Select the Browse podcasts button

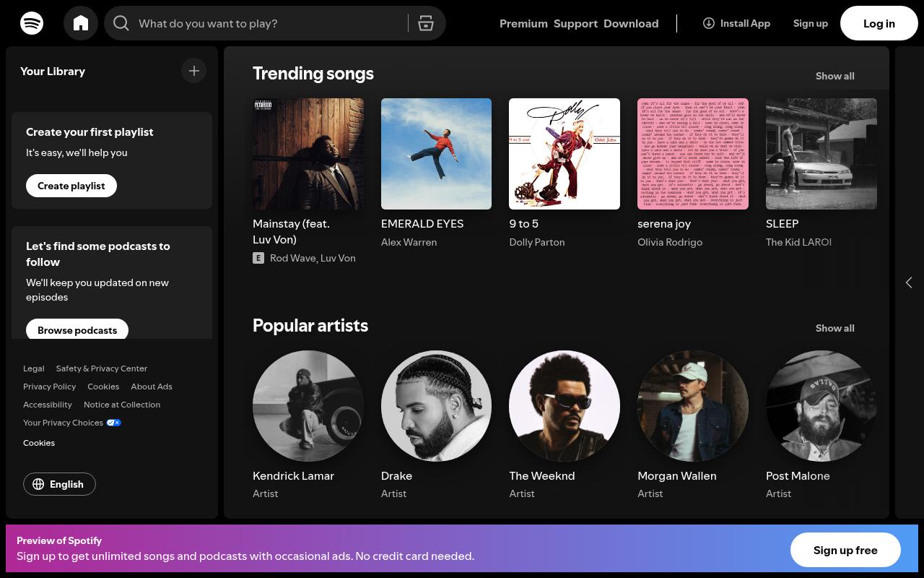pos(77,329)
